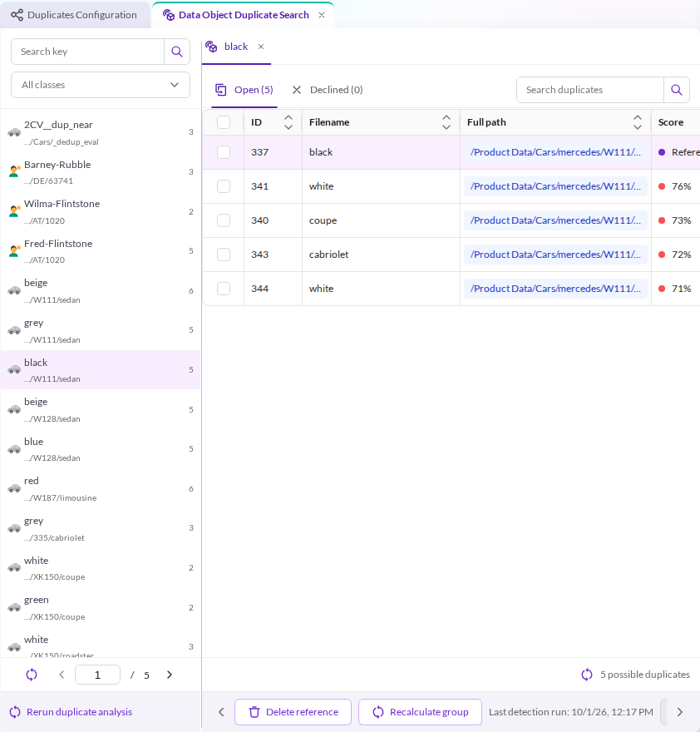
Task: Check the row with ID 337
Action: (224, 152)
